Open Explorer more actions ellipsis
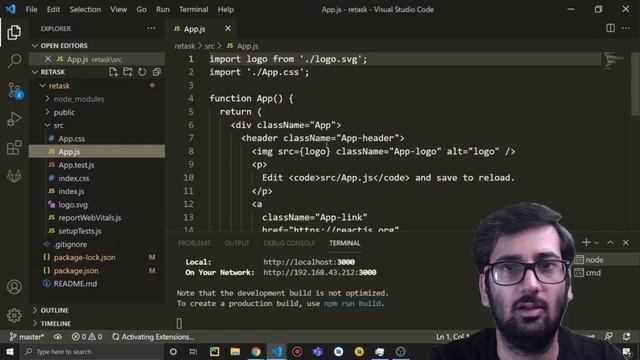This screenshot has height=360, width=640. tap(151, 28)
